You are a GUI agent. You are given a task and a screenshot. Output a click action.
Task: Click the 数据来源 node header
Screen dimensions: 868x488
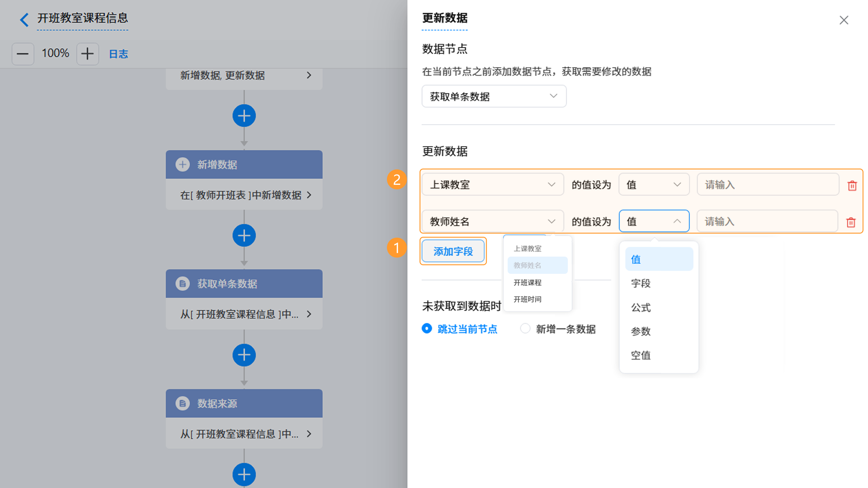[244, 404]
